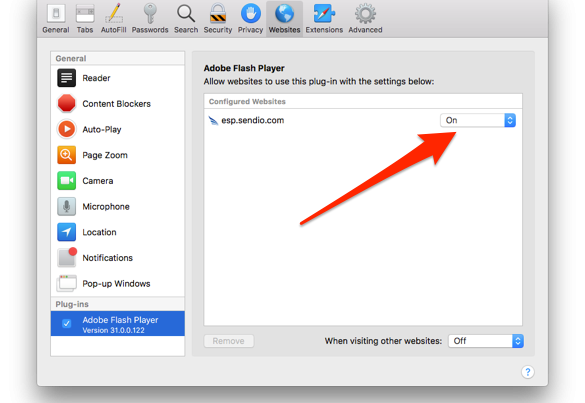The image size is (585, 403).
Task: Select the esp.sendio.com website row
Action: [x=363, y=120]
